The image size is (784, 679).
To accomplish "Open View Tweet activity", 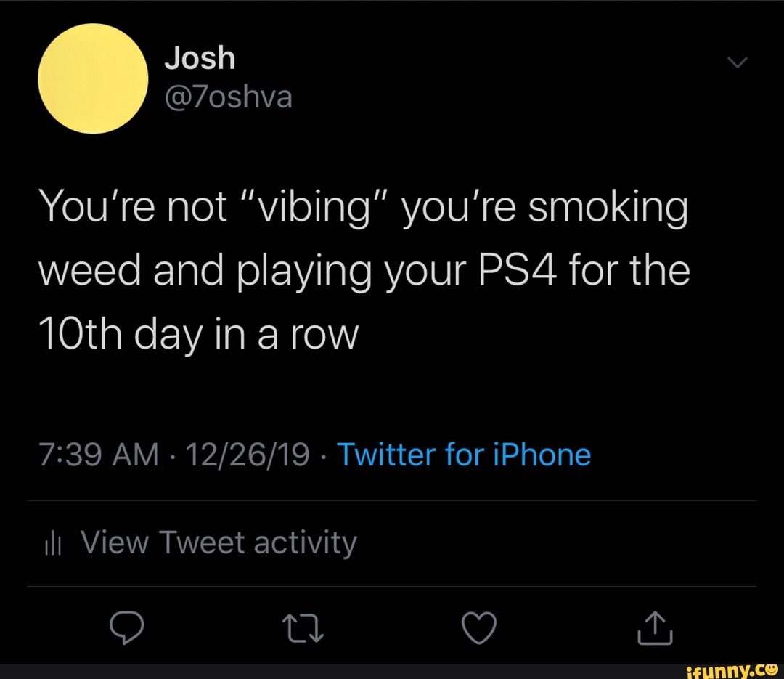I will click(218, 542).
